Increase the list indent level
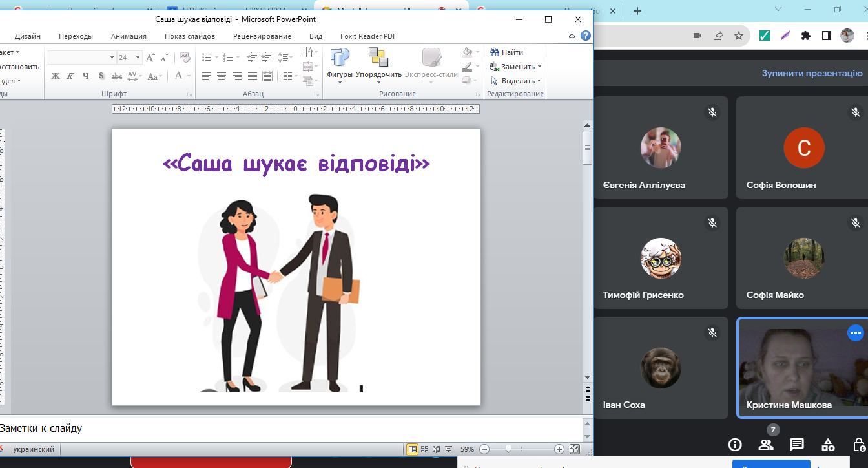The width and height of the screenshot is (868, 468). (x=267, y=58)
